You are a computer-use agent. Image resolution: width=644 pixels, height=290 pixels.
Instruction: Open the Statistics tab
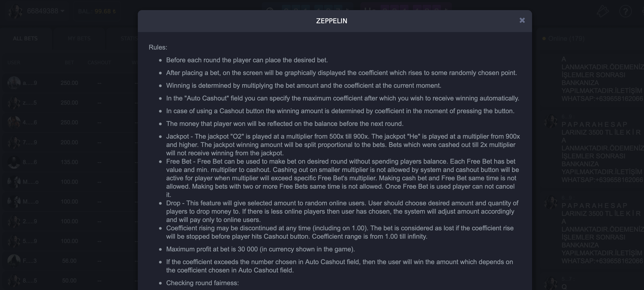click(x=129, y=39)
